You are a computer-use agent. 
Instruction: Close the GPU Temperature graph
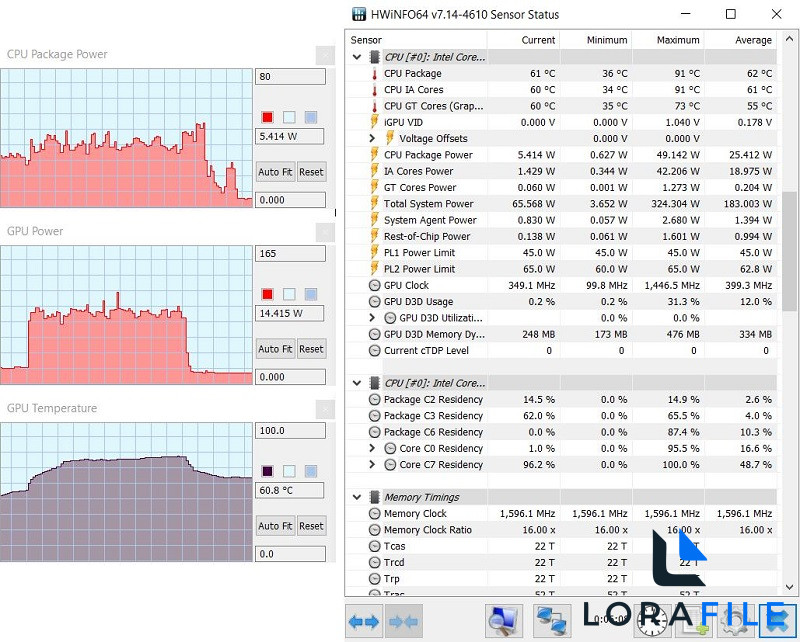(325, 409)
